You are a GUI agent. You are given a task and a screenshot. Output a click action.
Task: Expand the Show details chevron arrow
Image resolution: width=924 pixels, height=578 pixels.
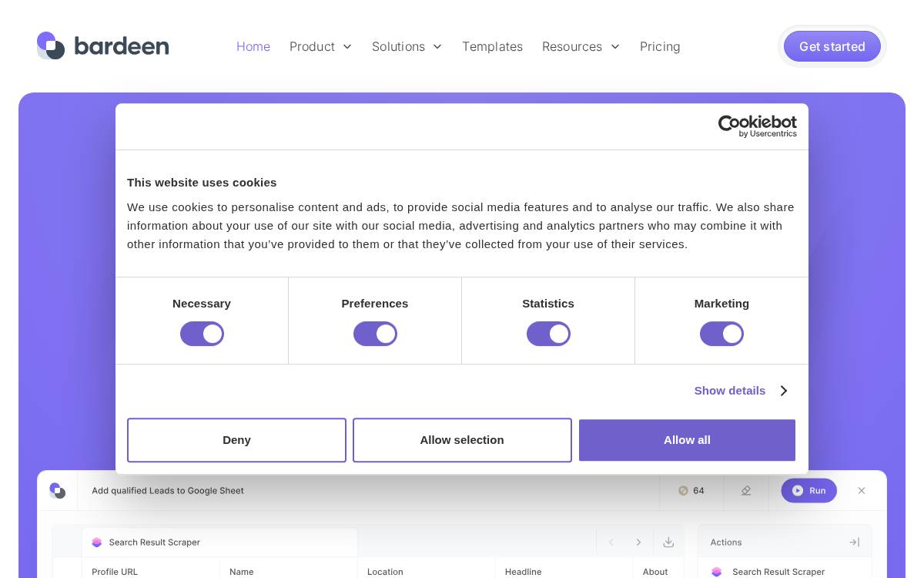point(784,391)
